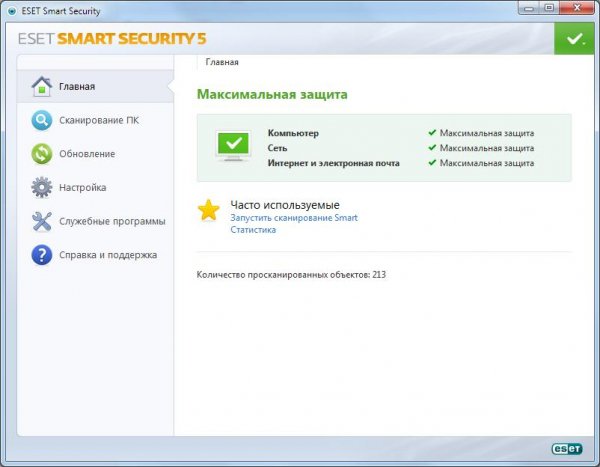Click the yellow star icon
This screenshot has height=467, width=600.
[x=209, y=210]
